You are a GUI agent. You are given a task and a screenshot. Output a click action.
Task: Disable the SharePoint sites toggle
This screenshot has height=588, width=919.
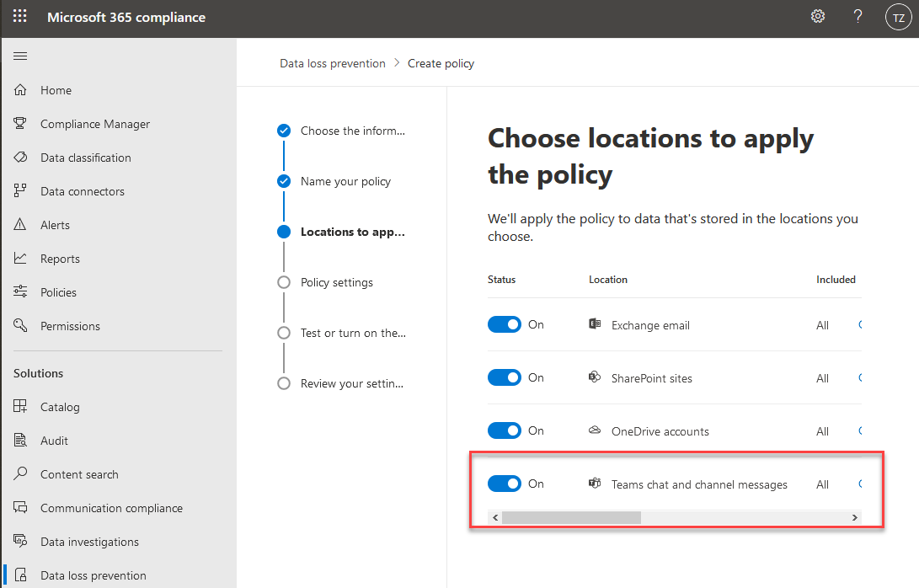click(x=505, y=377)
